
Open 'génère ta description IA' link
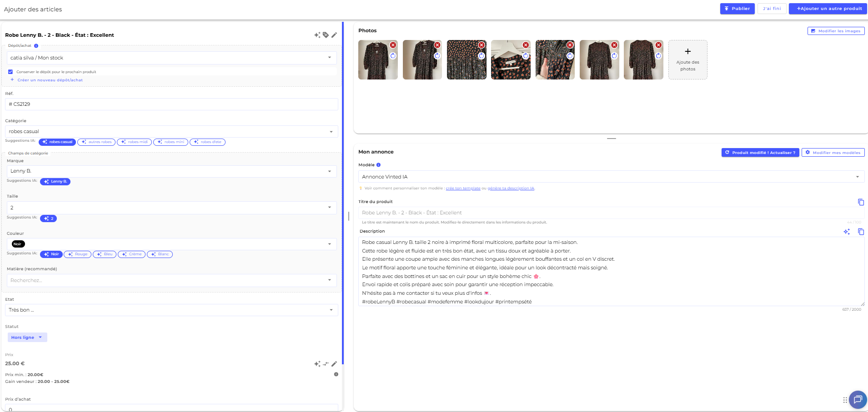[x=511, y=189]
